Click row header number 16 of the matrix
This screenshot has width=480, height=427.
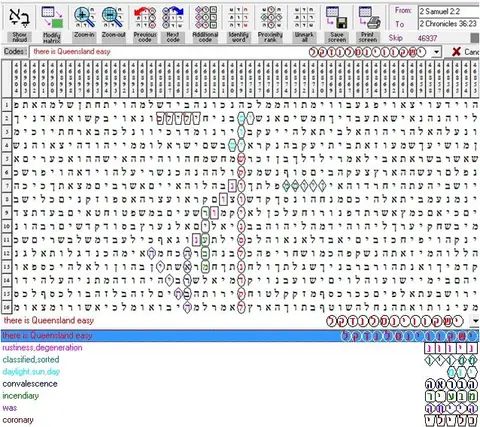tap(6, 307)
